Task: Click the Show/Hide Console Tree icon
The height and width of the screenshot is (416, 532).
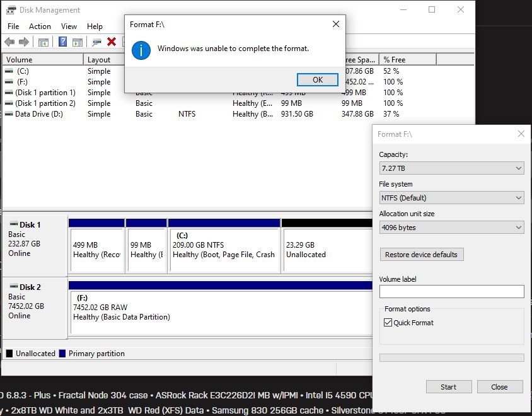Action: coord(43,42)
